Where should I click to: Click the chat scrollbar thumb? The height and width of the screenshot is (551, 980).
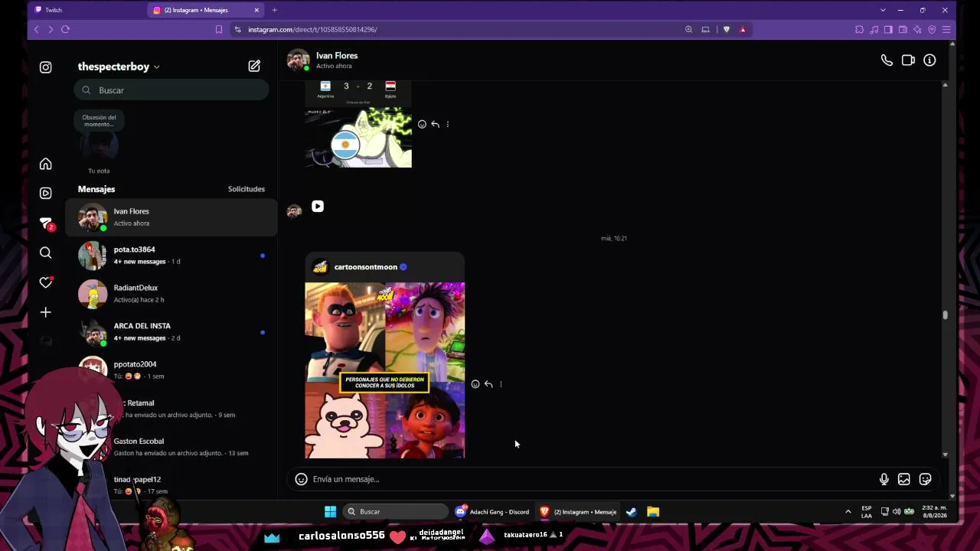(x=945, y=315)
